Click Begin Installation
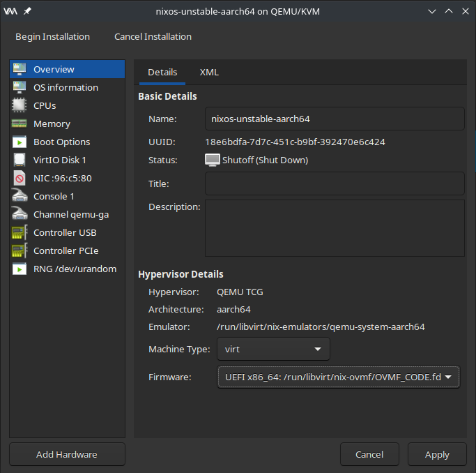The height and width of the screenshot is (473, 476). click(x=52, y=37)
